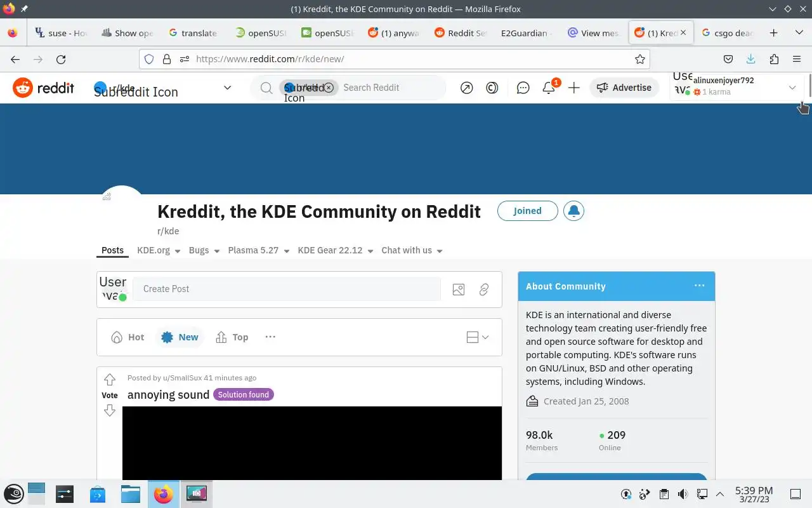Image resolution: width=812 pixels, height=508 pixels.
Task: Open Discover software store from taskbar
Action: 98,494
